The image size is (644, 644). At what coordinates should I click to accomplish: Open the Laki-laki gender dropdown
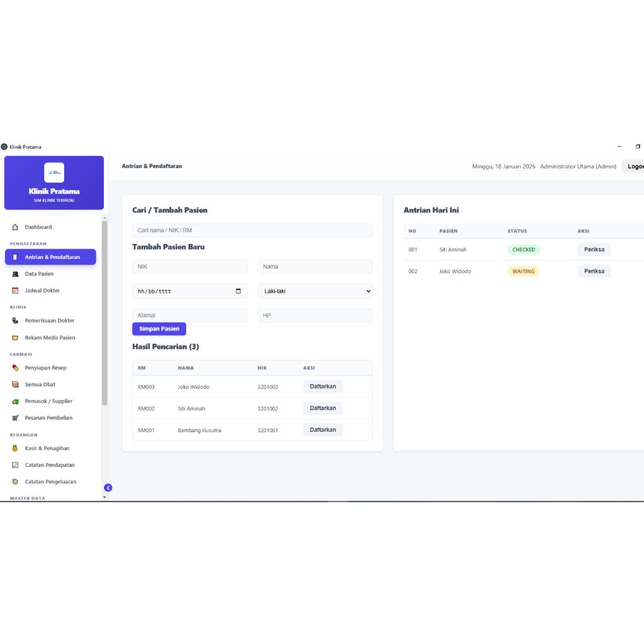coord(315,291)
